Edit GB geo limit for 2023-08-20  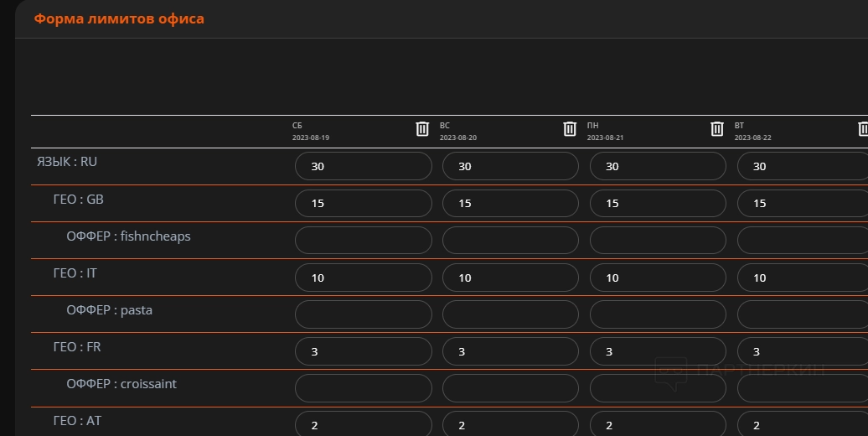pos(510,203)
